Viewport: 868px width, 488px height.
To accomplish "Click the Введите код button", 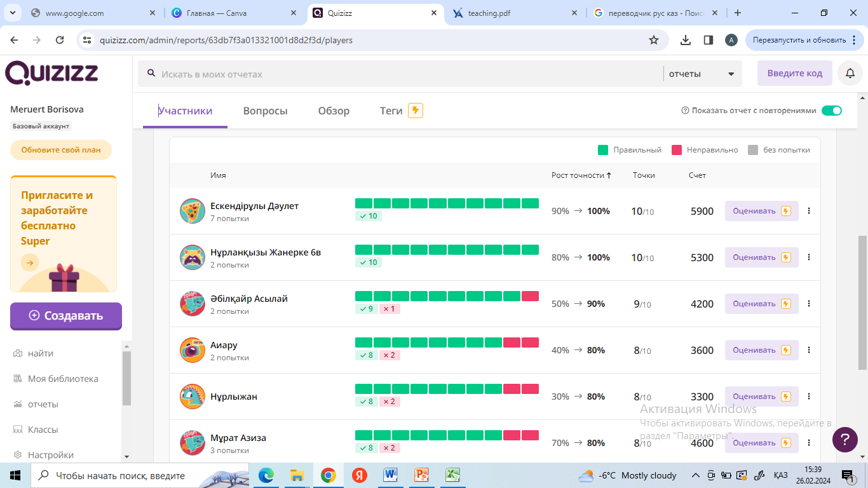I will pyautogui.click(x=794, y=73).
